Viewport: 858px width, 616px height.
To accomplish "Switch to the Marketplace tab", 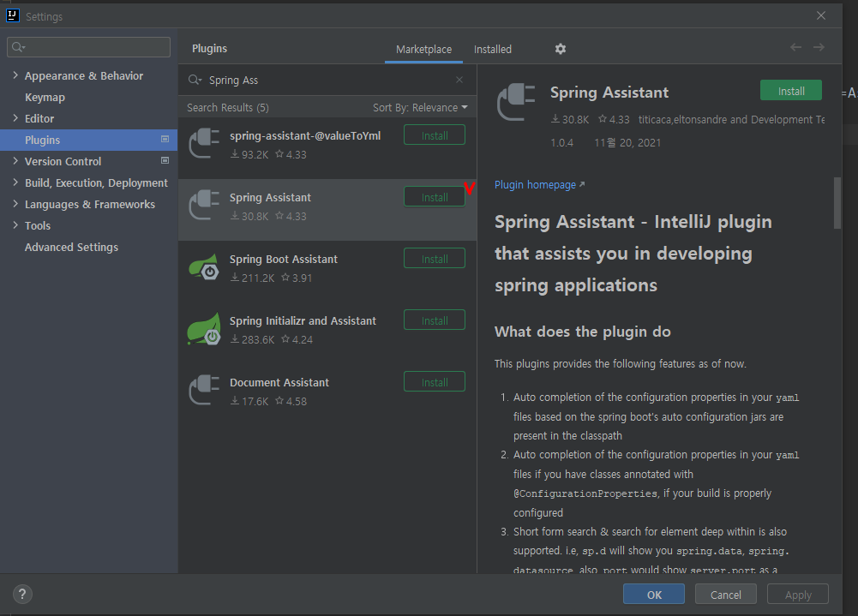I will (x=423, y=49).
